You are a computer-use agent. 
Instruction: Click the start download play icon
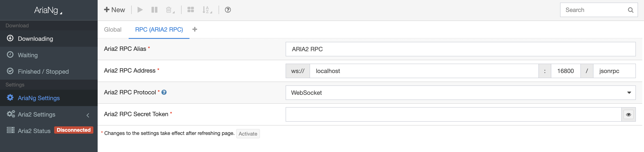point(140,10)
